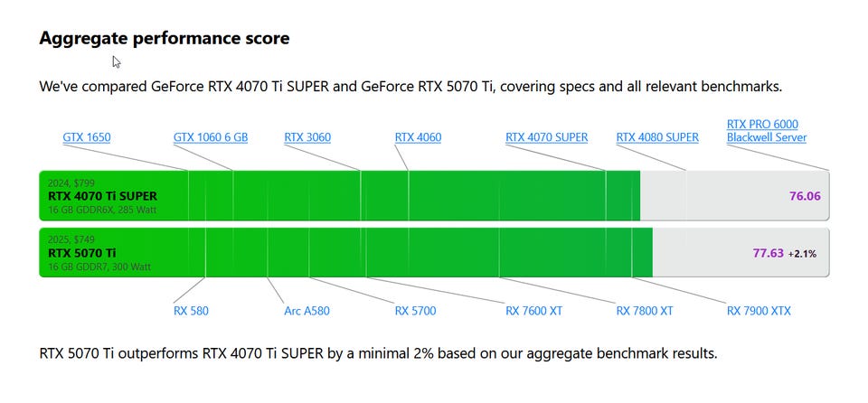Viewport: 868px width, 403px height.
Task: Open the GTX 1060 6 GB link
Action: [211, 137]
